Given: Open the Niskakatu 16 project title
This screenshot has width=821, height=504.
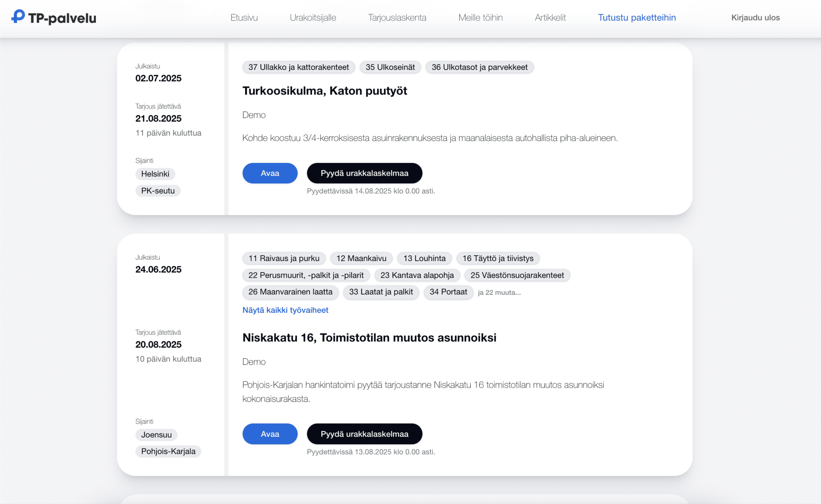Looking at the screenshot, I should [369, 337].
